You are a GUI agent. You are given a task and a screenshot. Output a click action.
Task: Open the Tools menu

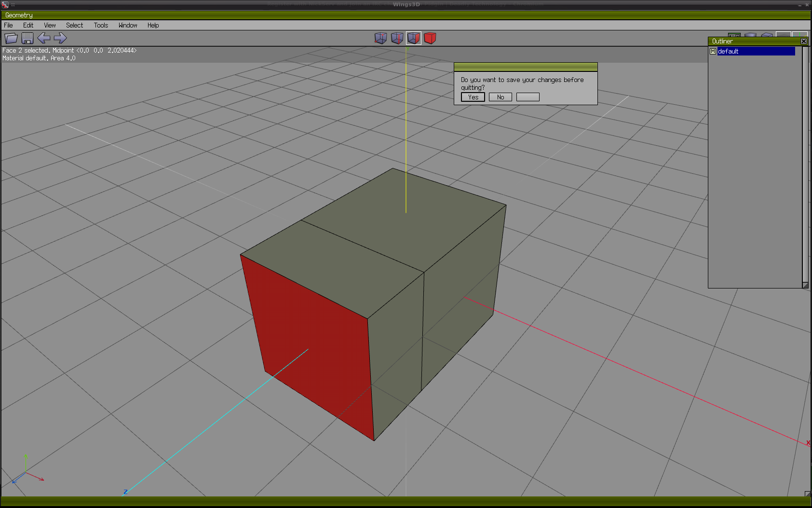[x=101, y=25]
